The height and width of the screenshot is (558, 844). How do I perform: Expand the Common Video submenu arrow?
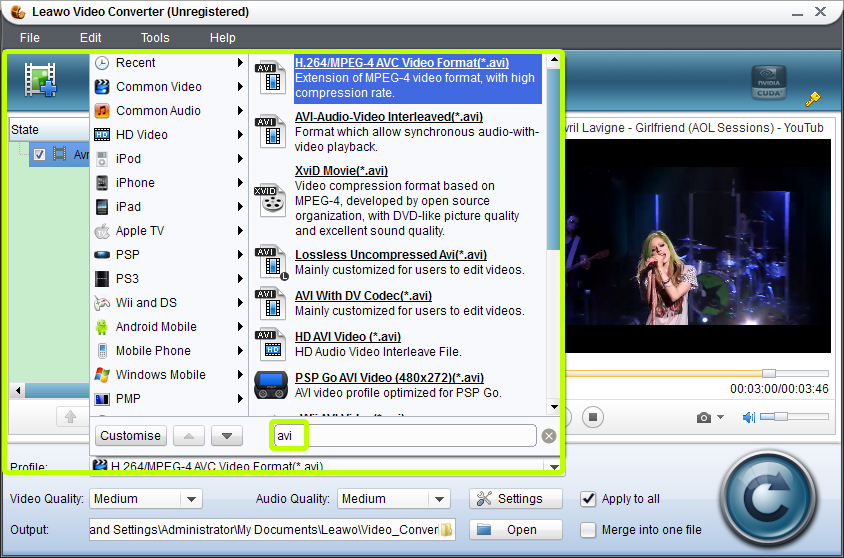click(x=240, y=87)
